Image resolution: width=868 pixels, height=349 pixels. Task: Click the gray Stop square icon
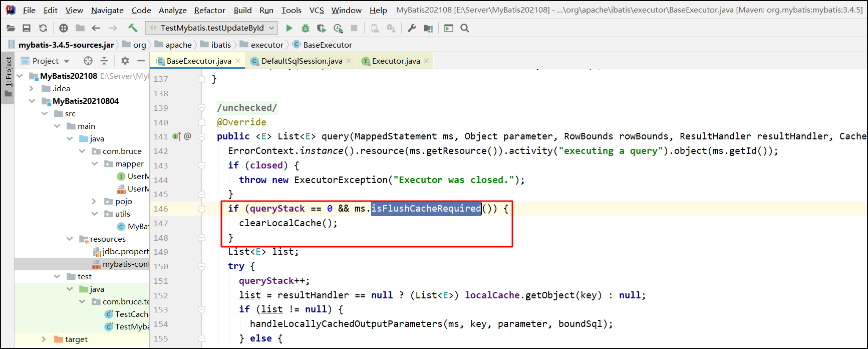click(354, 29)
